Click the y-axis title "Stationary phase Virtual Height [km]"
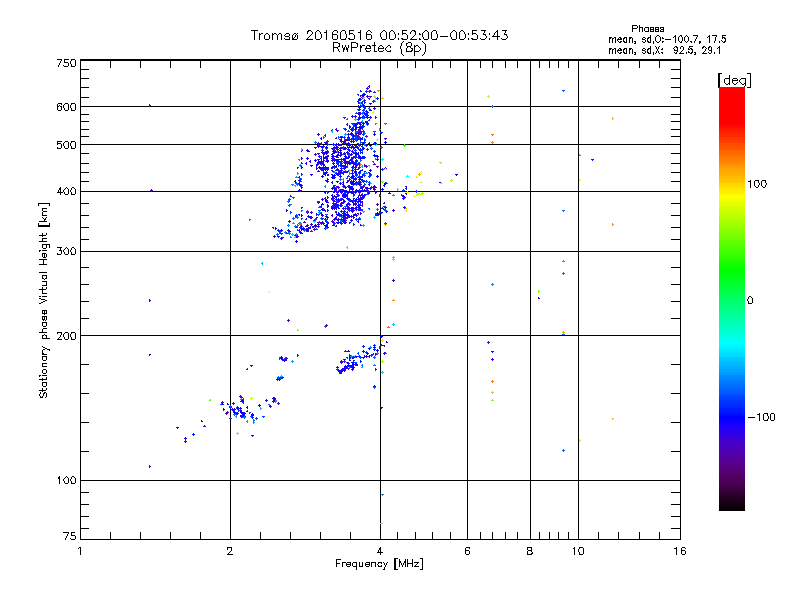This screenshot has width=800, height=600. coord(44,300)
